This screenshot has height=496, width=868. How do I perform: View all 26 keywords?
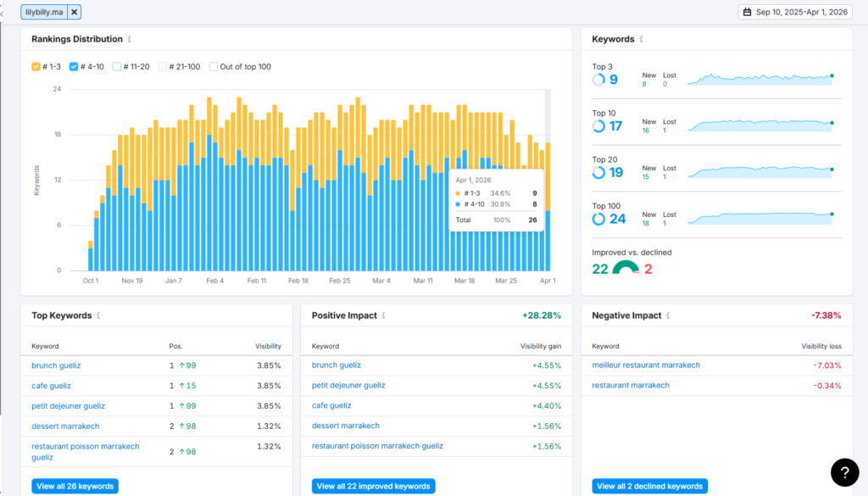point(75,486)
